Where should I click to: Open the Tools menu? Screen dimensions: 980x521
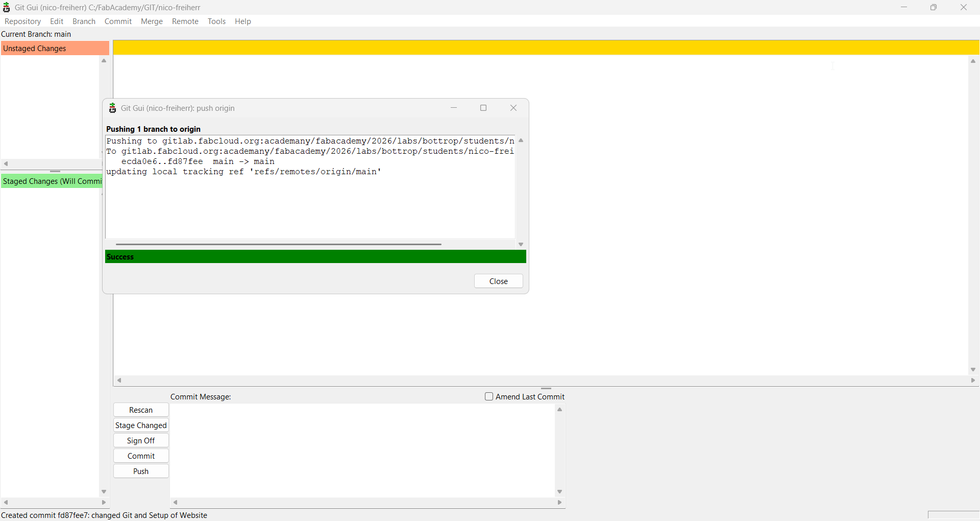[x=217, y=21]
